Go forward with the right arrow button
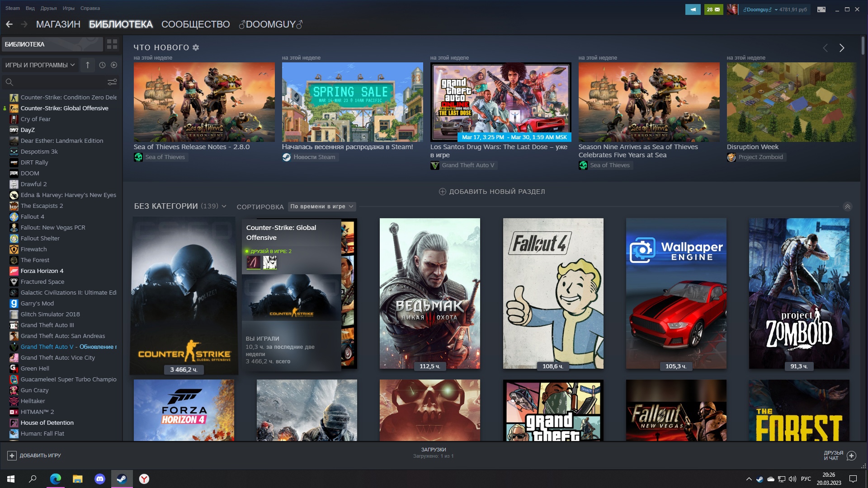 [x=24, y=24]
